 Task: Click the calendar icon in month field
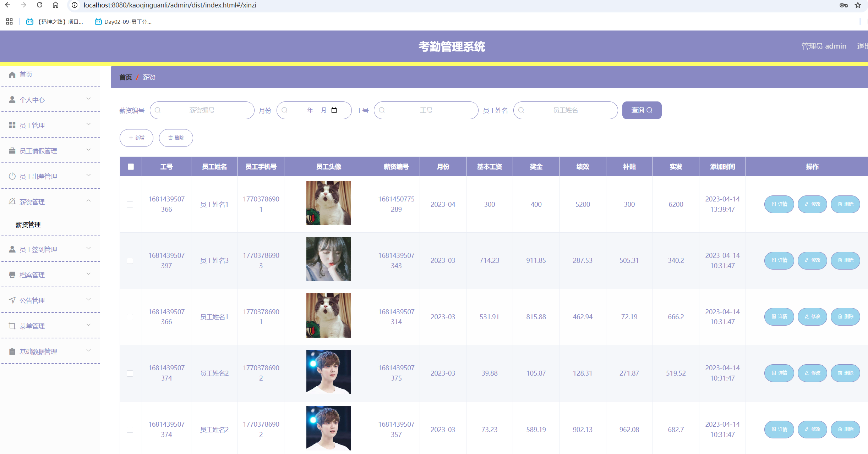[x=334, y=110]
